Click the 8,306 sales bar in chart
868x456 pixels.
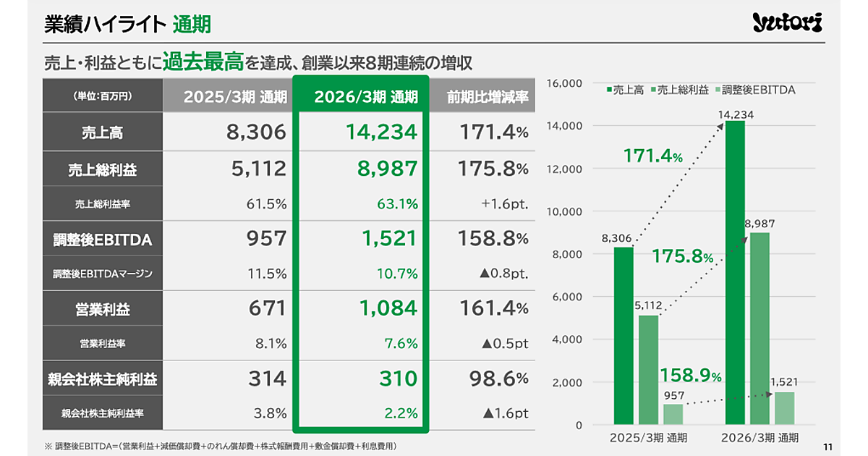click(x=624, y=336)
